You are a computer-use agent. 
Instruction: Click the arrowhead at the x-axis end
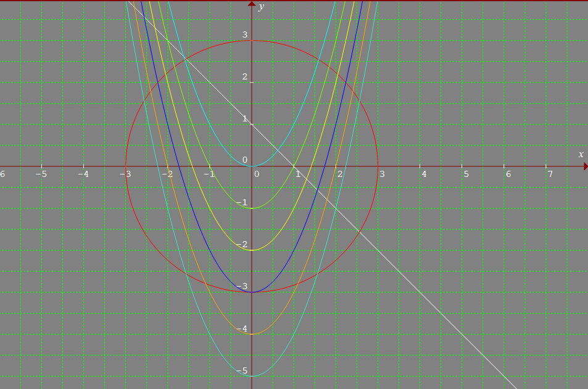coord(586,166)
